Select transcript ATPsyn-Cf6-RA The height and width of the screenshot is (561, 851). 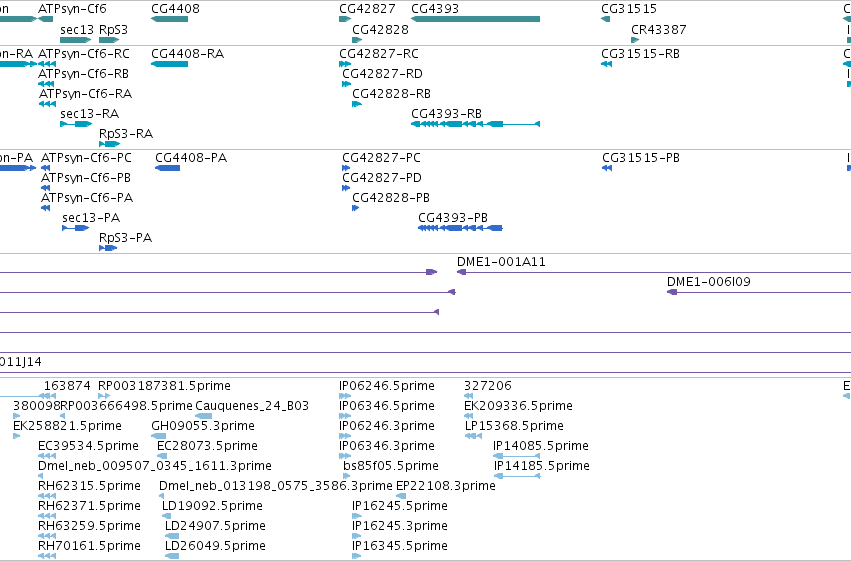point(86,94)
